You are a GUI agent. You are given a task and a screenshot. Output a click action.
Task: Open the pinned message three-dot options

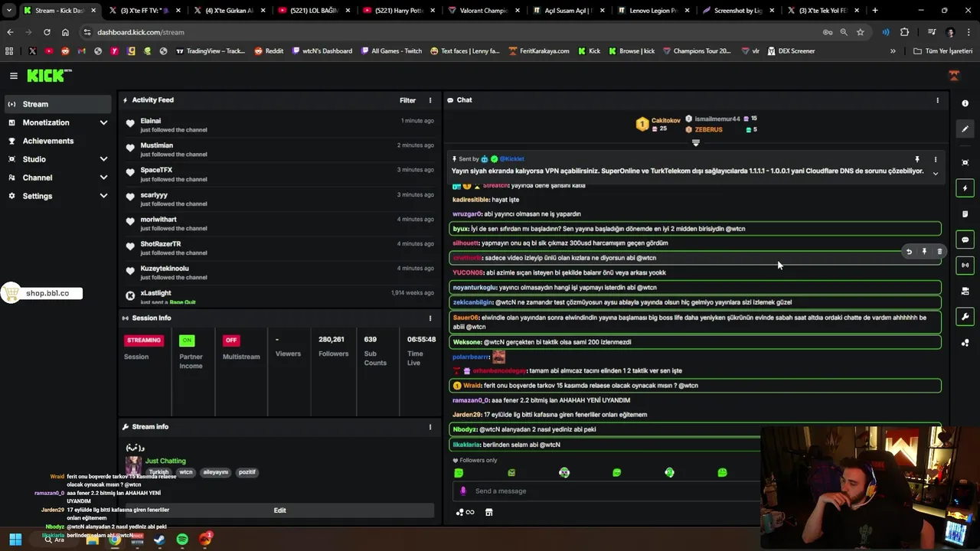coord(935,159)
